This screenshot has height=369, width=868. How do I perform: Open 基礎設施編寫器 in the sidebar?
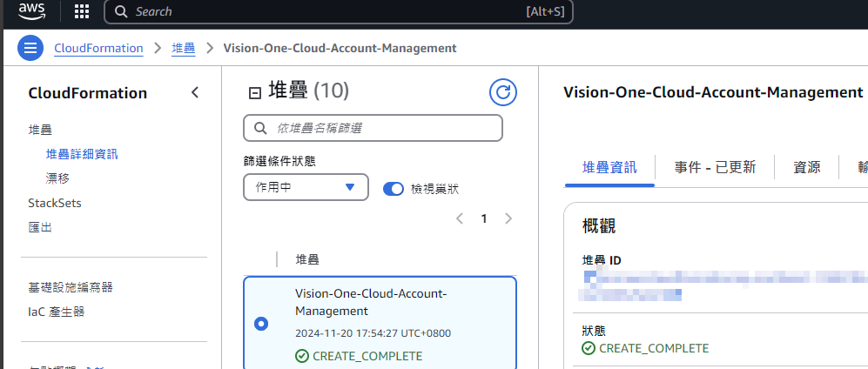(71, 287)
